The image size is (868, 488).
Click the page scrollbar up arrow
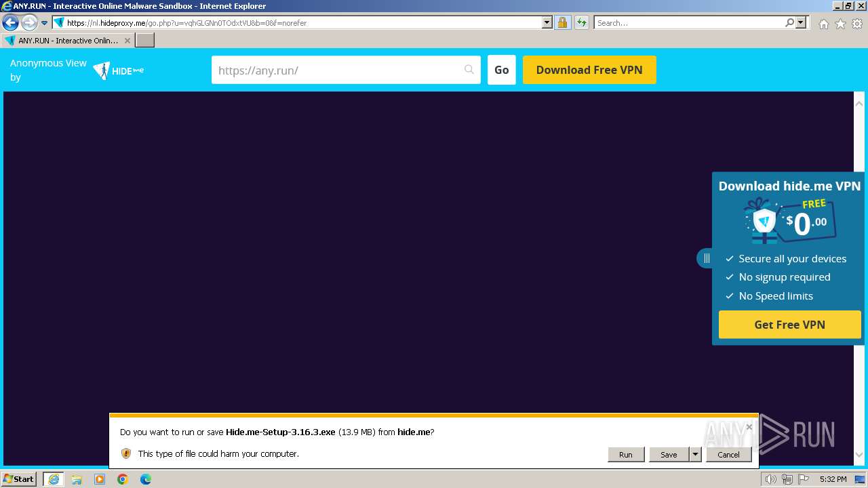[x=859, y=104]
